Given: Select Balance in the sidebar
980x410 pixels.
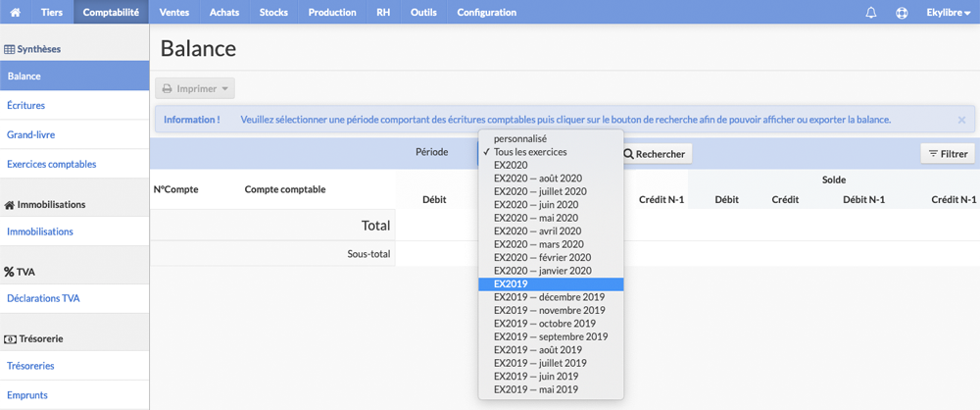Looking at the screenshot, I should [74, 77].
